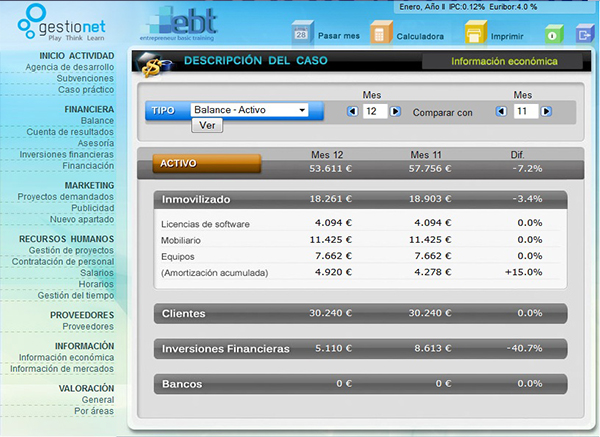Click the MARKETING menu heading
600x437 pixels.
point(89,186)
